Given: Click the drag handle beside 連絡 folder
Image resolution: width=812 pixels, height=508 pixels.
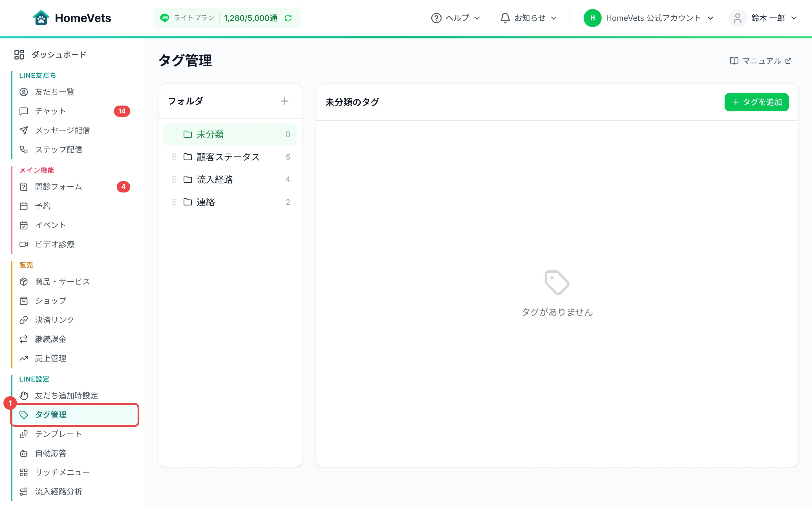Looking at the screenshot, I should coord(174,202).
